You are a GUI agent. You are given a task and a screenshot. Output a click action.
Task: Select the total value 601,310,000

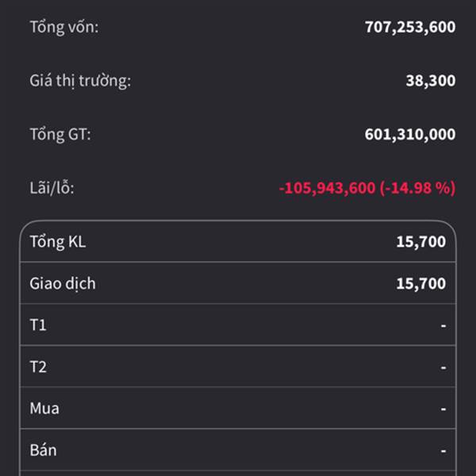click(x=409, y=134)
